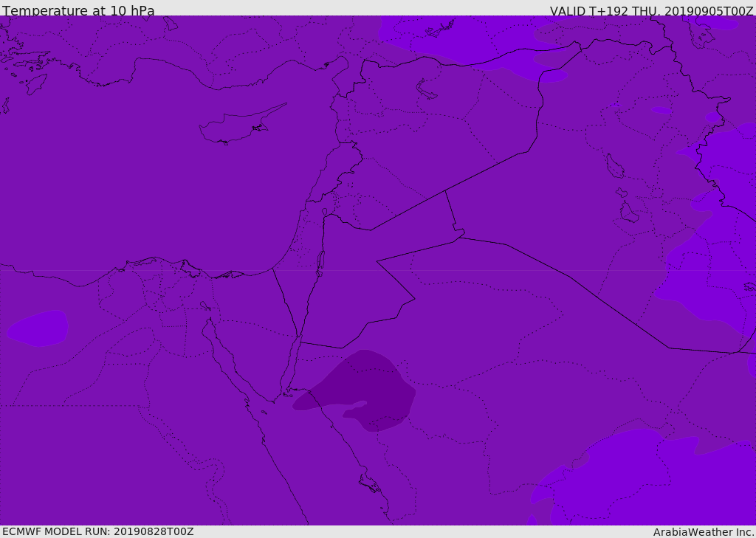Click the 'ArabiaWeather Inc.' credit text
The image size is (756, 538).
[704, 532]
